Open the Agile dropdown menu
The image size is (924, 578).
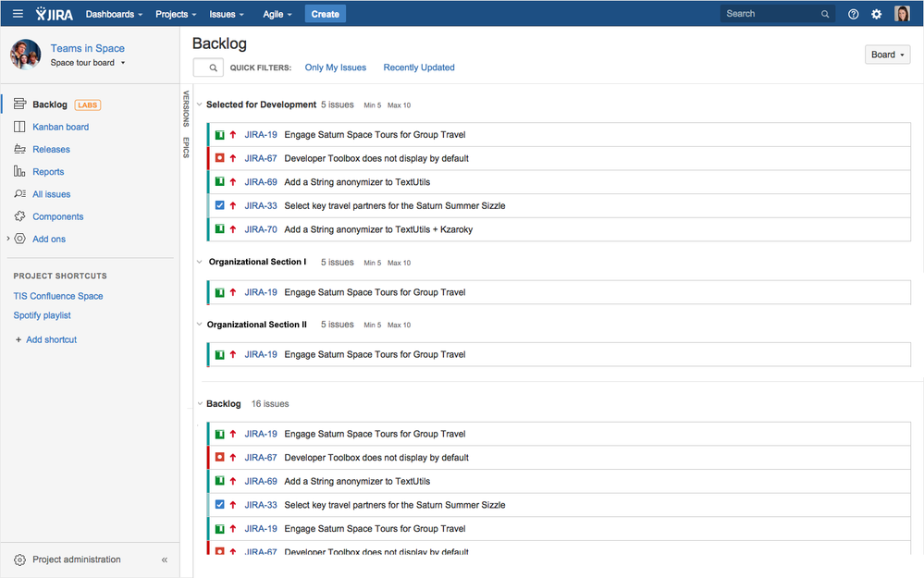[x=277, y=14]
